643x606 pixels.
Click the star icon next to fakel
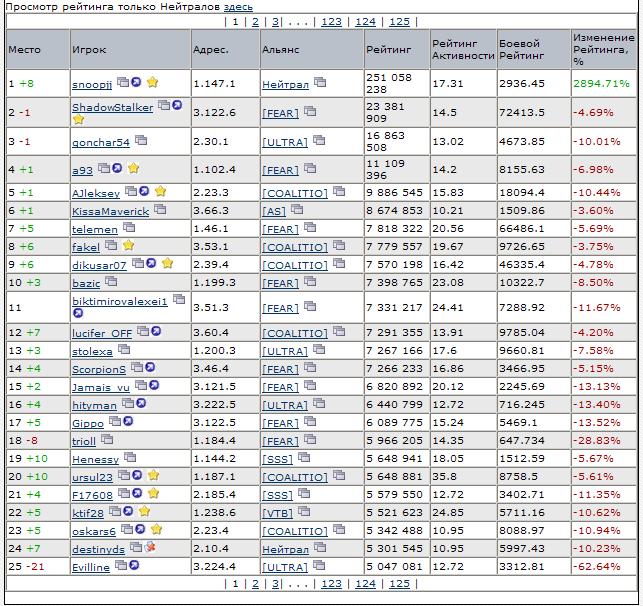tap(128, 245)
